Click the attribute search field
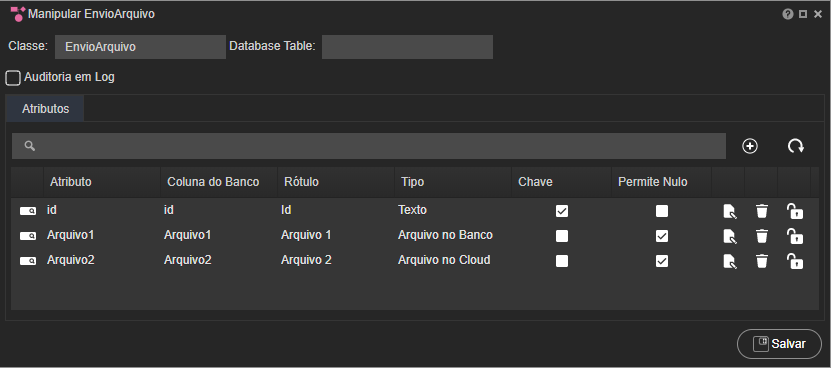The width and height of the screenshot is (831, 368). pyautogui.click(x=369, y=146)
